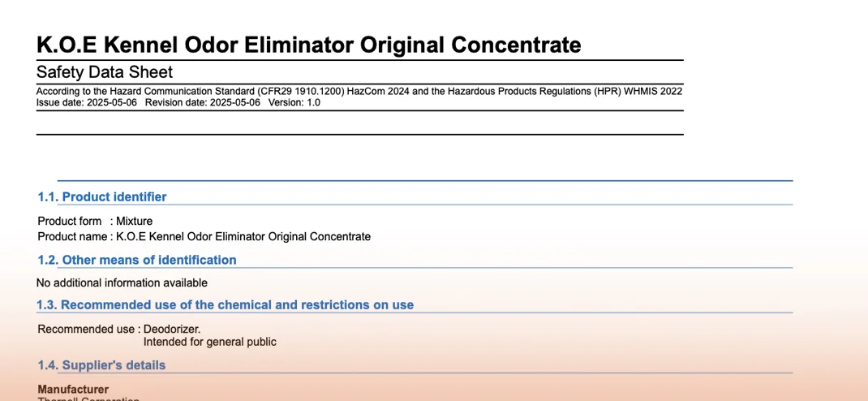Select the 1.1 Product identifier heading
Screen dimensions: 868x401
tap(102, 197)
